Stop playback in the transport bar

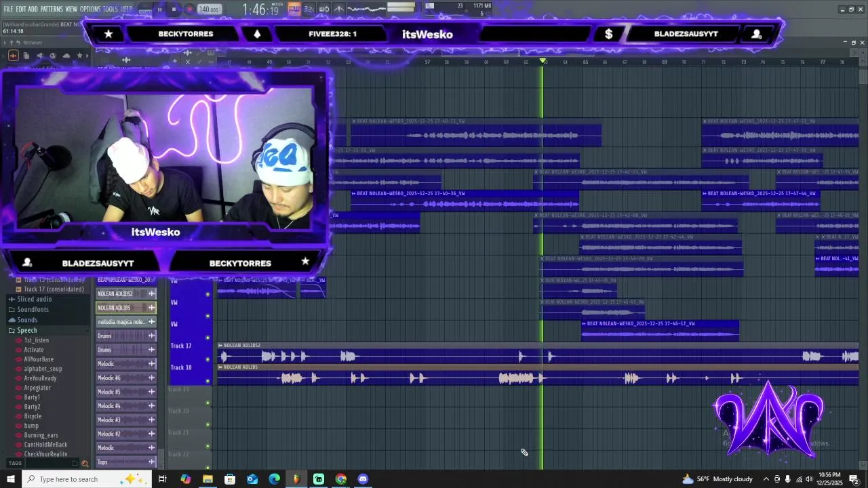pyautogui.click(x=174, y=9)
